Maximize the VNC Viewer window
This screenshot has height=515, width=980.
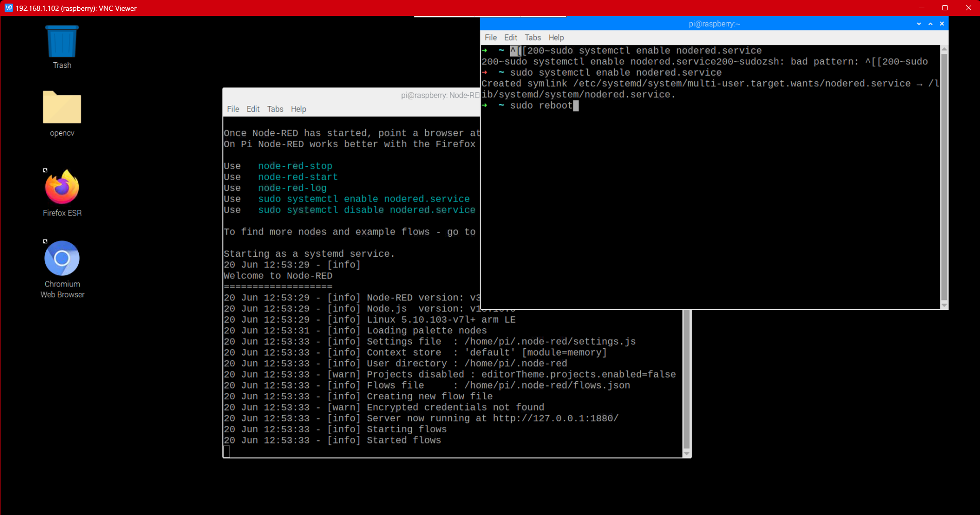pyautogui.click(x=945, y=8)
